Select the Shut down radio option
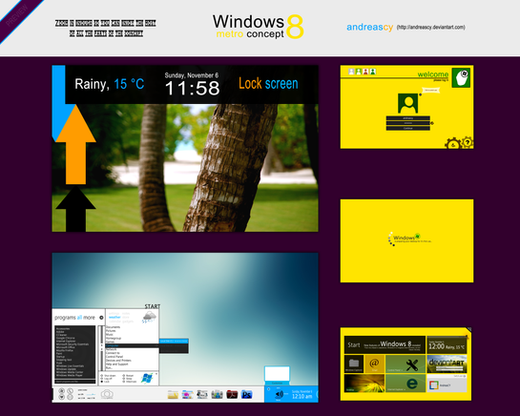 point(108,376)
